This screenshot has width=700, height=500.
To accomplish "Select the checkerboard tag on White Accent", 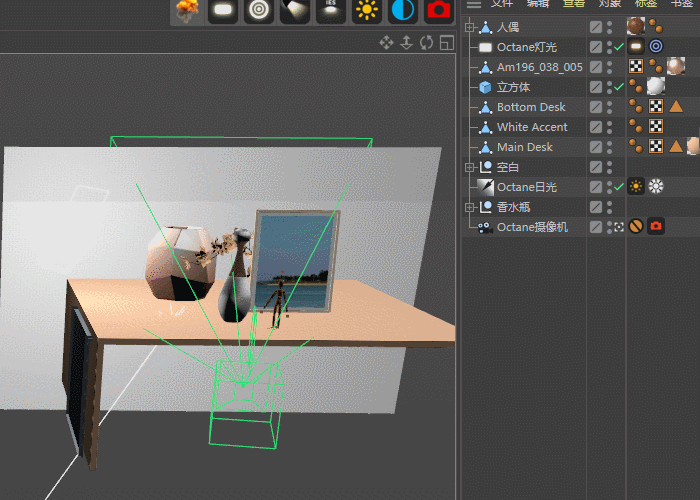I will 656,126.
